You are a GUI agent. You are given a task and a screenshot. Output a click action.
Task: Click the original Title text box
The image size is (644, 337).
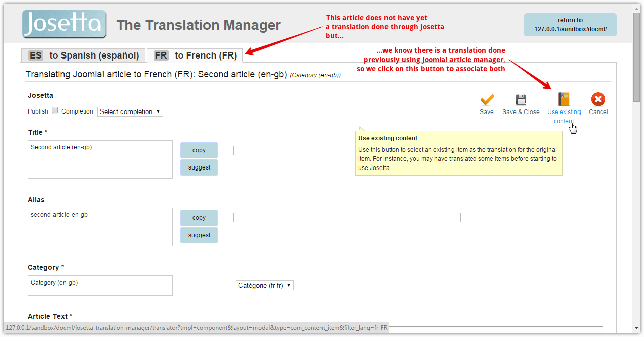point(100,159)
